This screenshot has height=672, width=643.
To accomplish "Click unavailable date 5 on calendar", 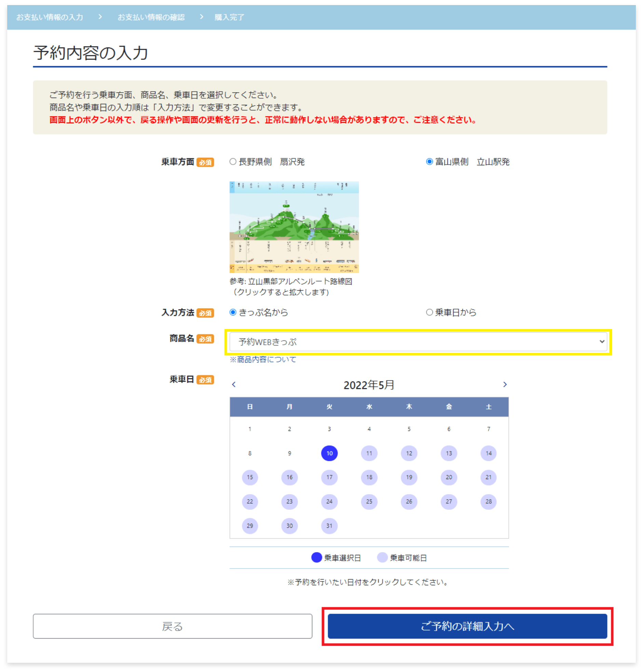I will point(409,429).
